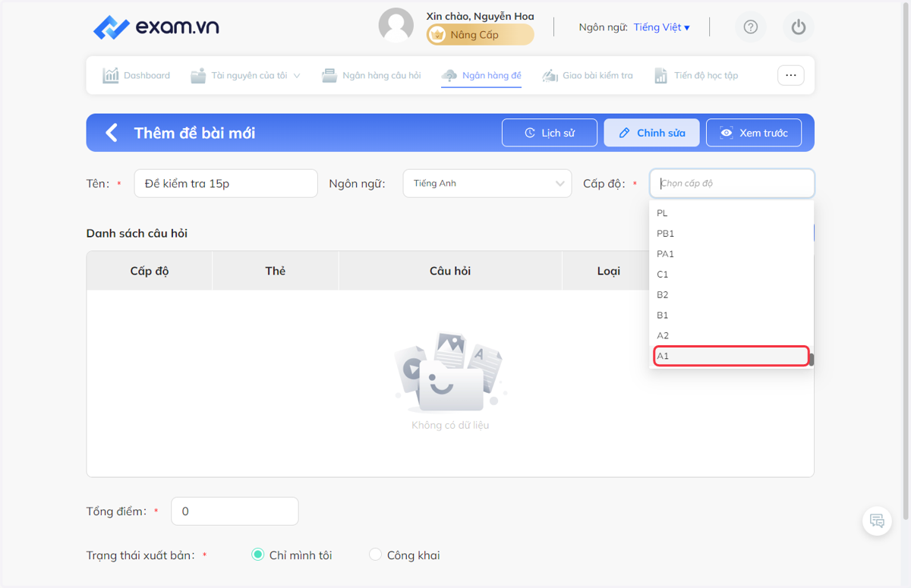
Task: Click the Xin chào, Nguyễn Hoa greeting
Action: (x=480, y=16)
